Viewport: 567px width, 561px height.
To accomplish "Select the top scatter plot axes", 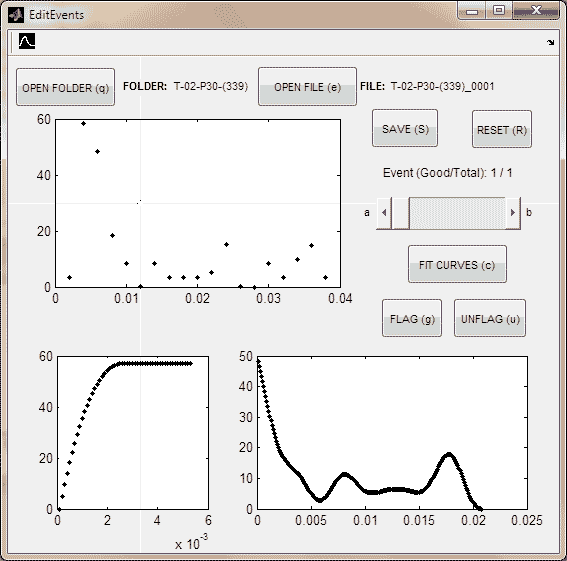I will (x=198, y=203).
